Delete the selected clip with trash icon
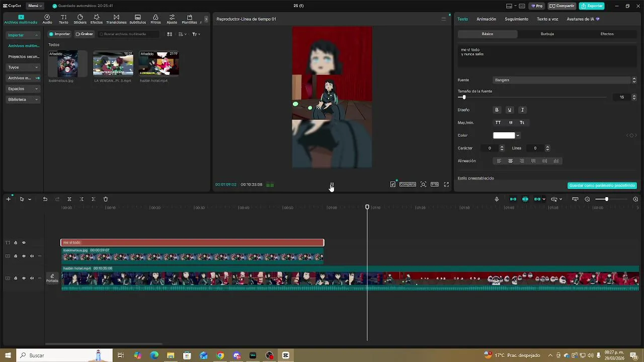The width and height of the screenshot is (644, 362). [106, 199]
